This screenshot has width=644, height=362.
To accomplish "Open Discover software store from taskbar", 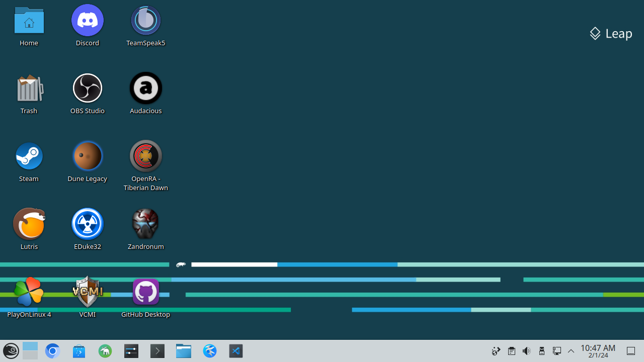I will [x=79, y=351].
